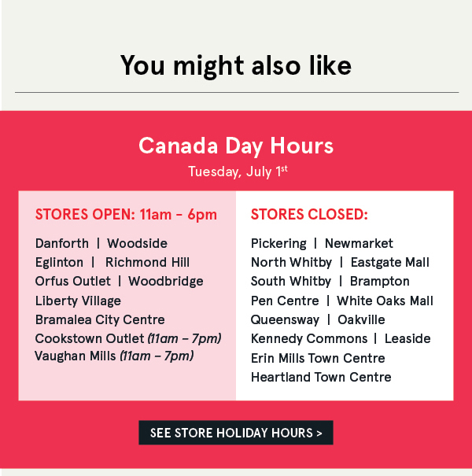The width and height of the screenshot is (472, 476).
Task: Click the Stores Open 11am – 6pm header
Action: coord(126,215)
